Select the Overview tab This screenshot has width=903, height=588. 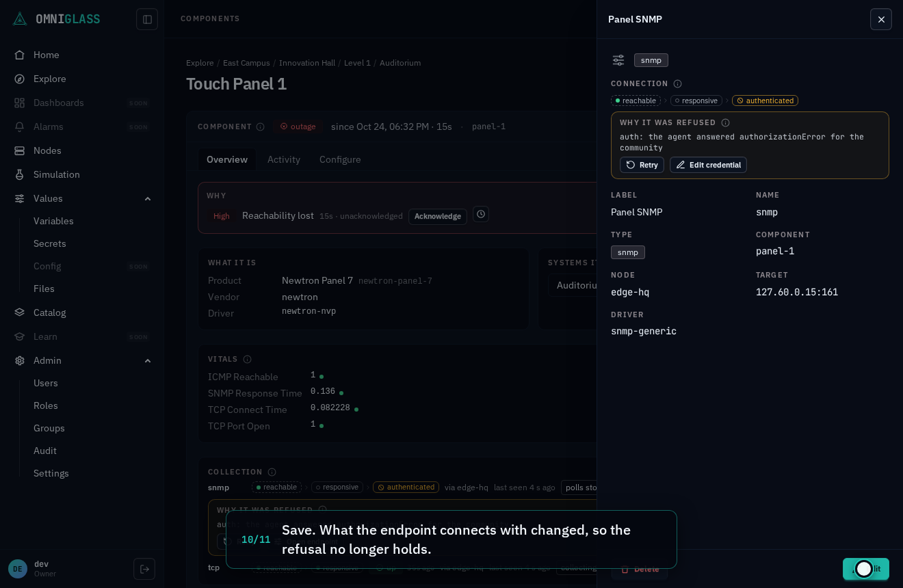coord(227,159)
